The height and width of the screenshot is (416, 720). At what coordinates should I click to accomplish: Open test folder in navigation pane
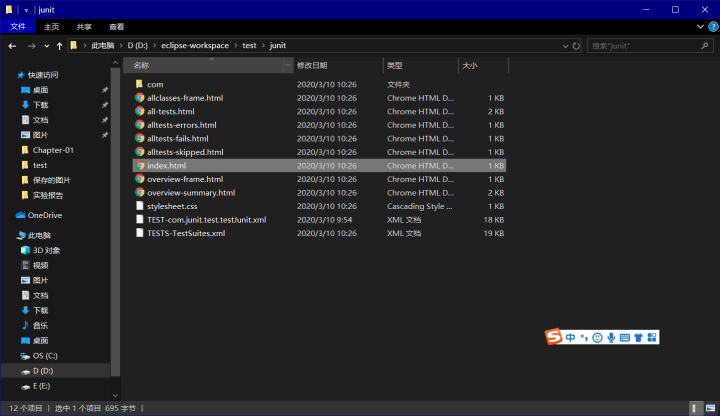40,165
